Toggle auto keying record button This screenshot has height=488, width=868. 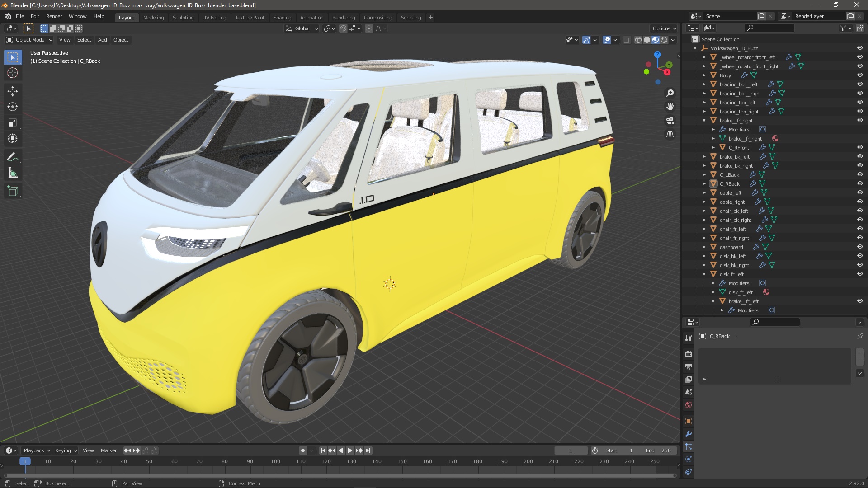[303, 450]
